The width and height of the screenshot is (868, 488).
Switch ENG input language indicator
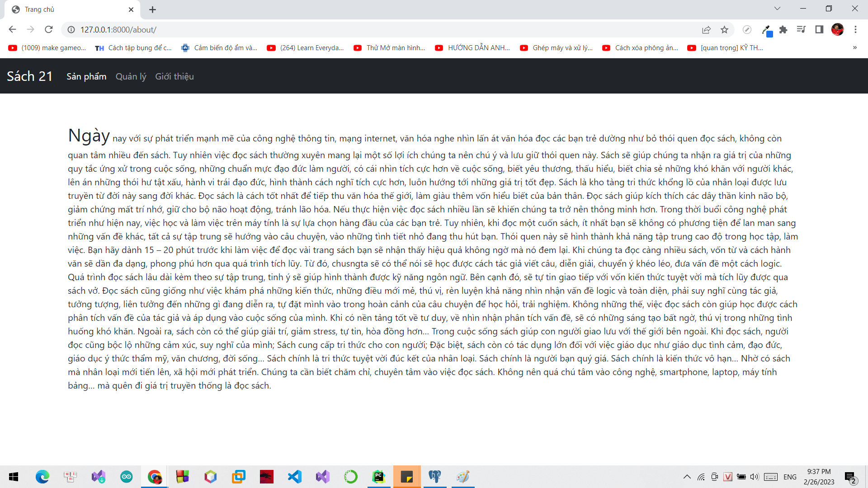coord(790,477)
